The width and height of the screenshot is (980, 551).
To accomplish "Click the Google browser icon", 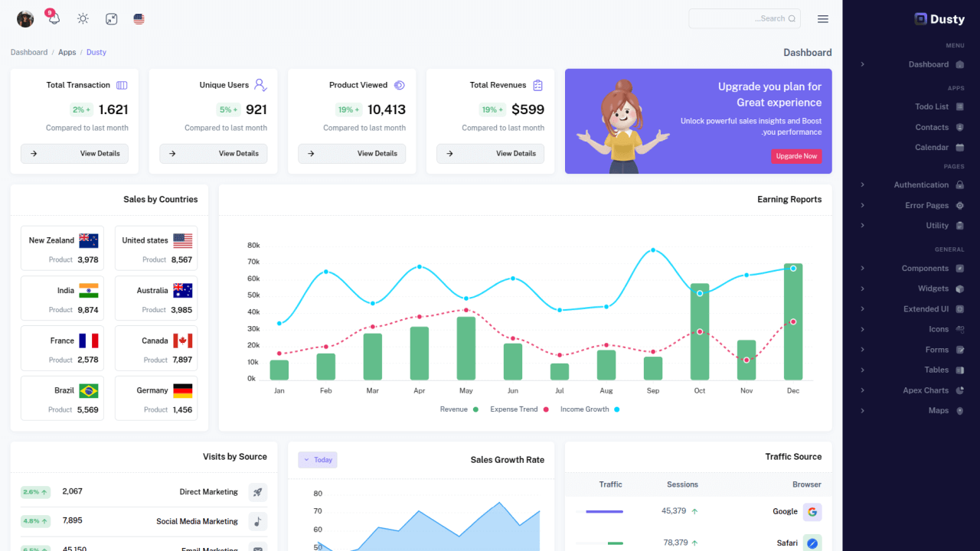I will [x=812, y=511].
